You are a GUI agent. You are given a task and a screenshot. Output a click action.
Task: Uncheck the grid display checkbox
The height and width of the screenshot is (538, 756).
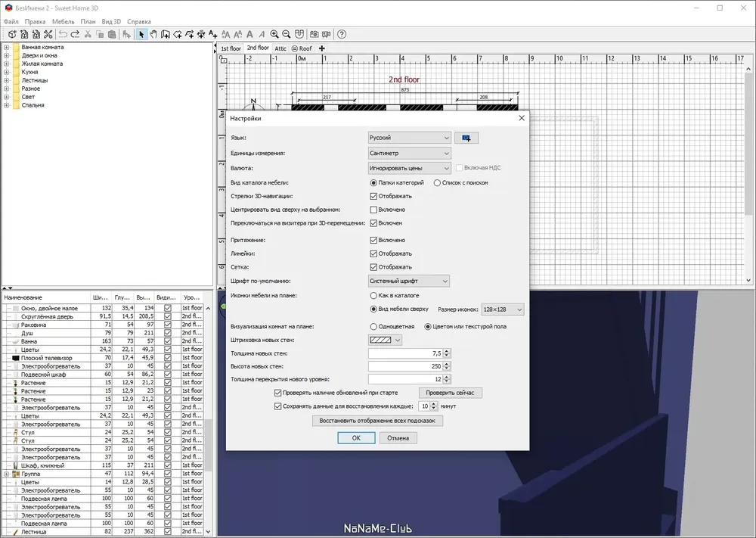[x=373, y=267]
